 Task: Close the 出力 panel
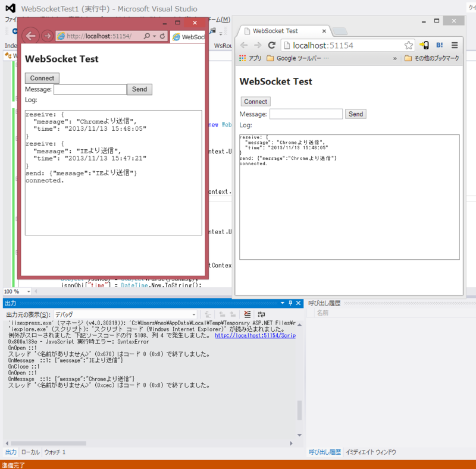tap(299, 303)
